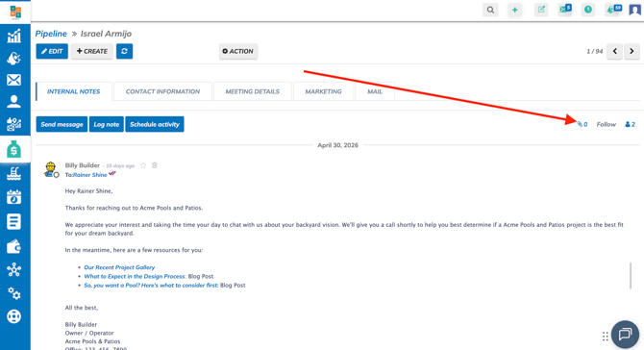Click Schedule activity button
The image size is (644, 350).
pos(155,124)
